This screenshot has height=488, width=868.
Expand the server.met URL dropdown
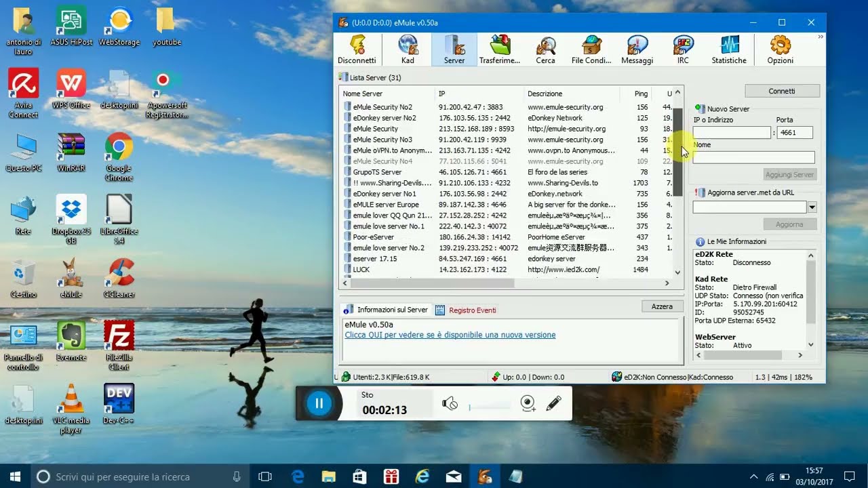(x=812, y=207)
